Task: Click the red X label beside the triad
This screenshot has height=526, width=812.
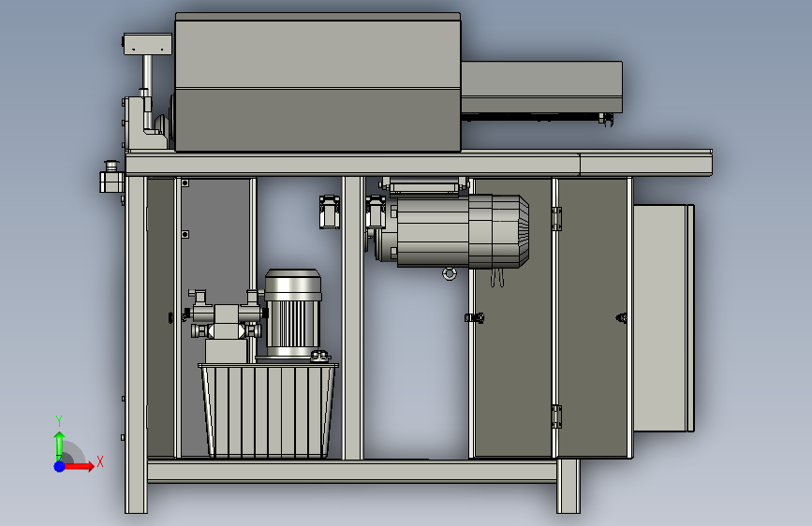Action: click(100, 461)
